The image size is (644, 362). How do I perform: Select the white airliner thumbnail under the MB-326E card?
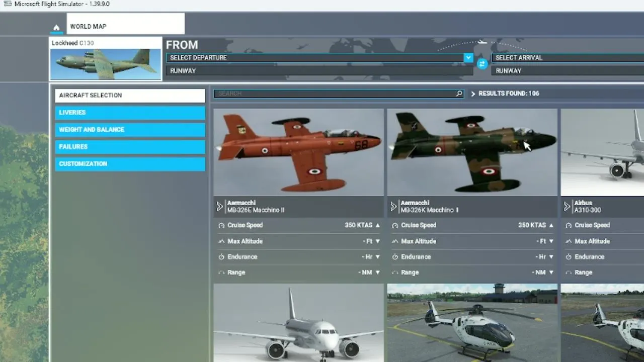click(x=299, y=323)
